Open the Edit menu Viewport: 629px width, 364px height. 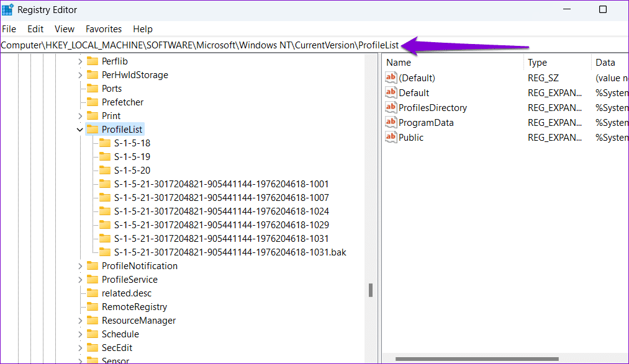[35, 29]
